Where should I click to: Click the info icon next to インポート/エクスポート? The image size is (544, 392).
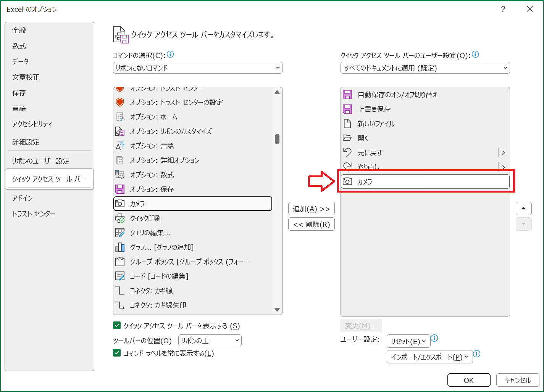(x=477, y=354)
